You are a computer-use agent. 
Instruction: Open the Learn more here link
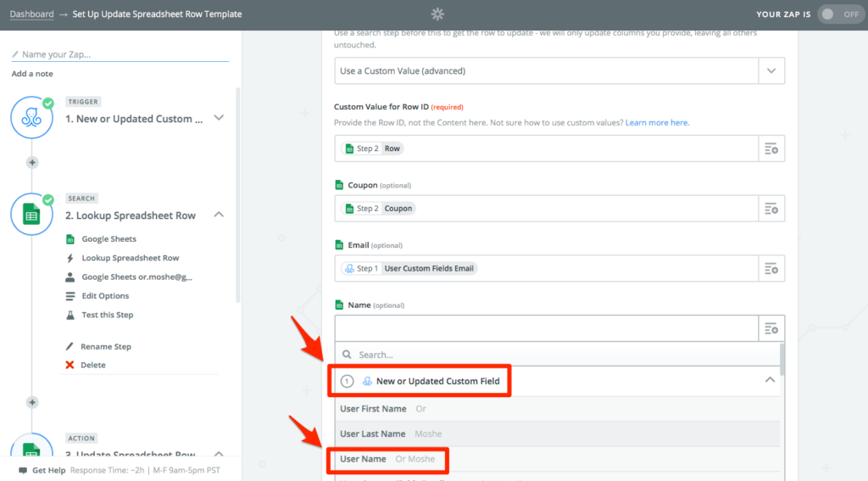point(657,123)
